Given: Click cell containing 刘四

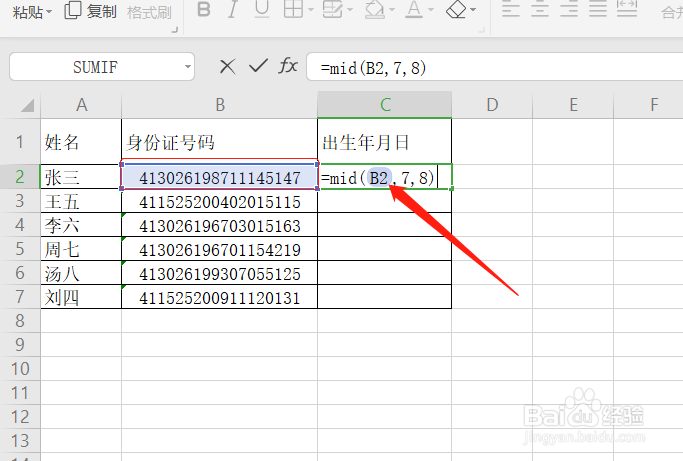Looking at the screenshot, I should (x=81, y=297).
